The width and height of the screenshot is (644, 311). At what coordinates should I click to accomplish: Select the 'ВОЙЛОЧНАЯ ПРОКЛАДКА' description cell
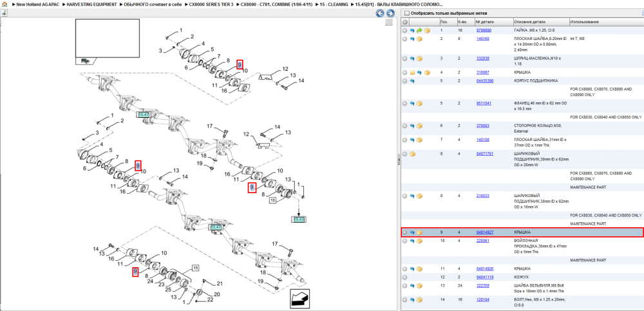click(x=540, y=246)
